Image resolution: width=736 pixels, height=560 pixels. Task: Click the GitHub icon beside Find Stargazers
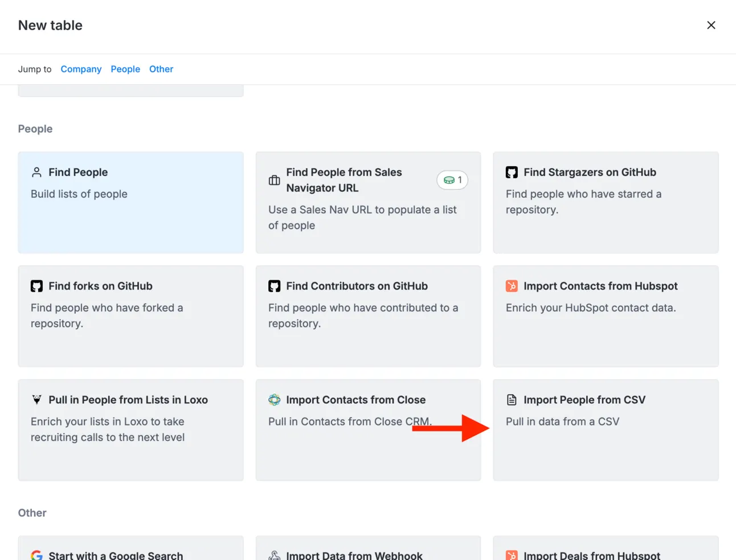click(512, 172)
